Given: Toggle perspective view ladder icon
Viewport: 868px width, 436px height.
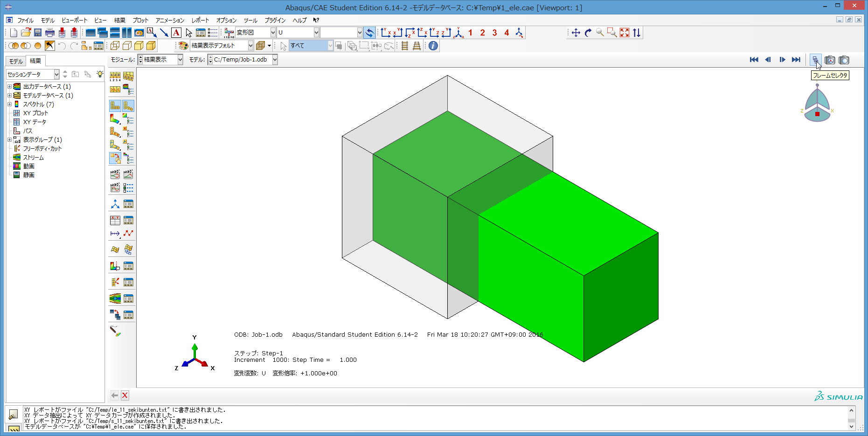Looking at the screenshot, I should pos(417,46).
